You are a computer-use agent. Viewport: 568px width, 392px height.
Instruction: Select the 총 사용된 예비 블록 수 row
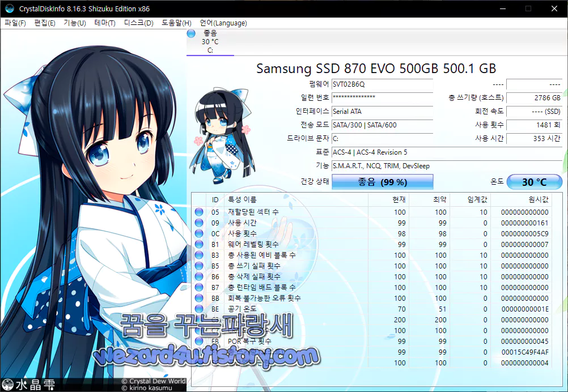(x=372, y=255)
